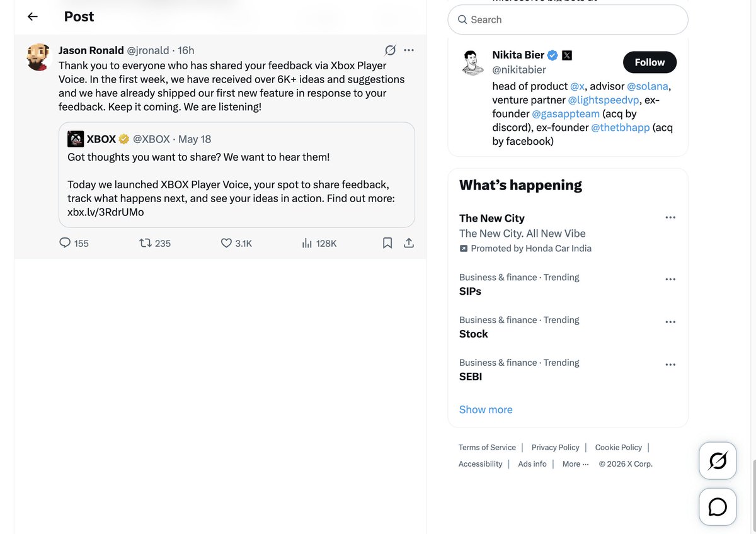Click the share upload icon on the post

pyautogui.click(x=408, y=243)
